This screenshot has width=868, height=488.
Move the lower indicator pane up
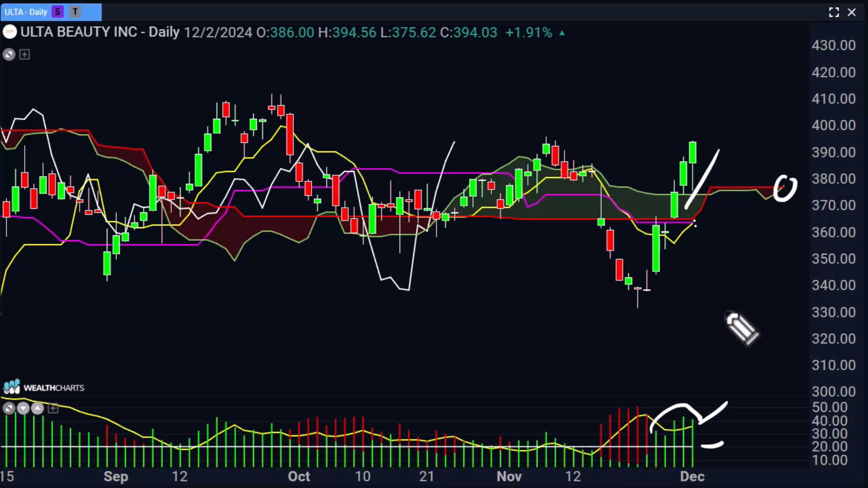(38, 408)
